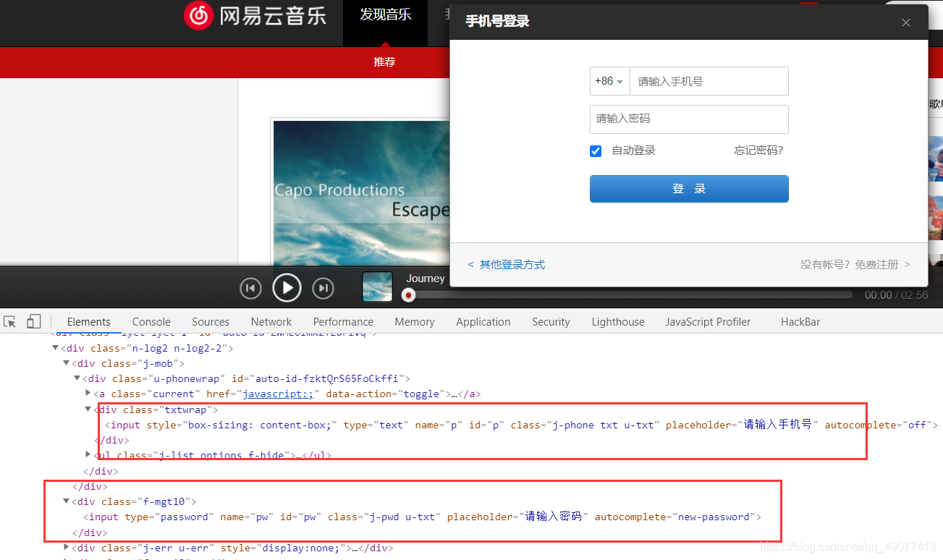Switch to the Elements DevTools tab
This screenshot has height=560, width=943.
[x=89, y=322]
